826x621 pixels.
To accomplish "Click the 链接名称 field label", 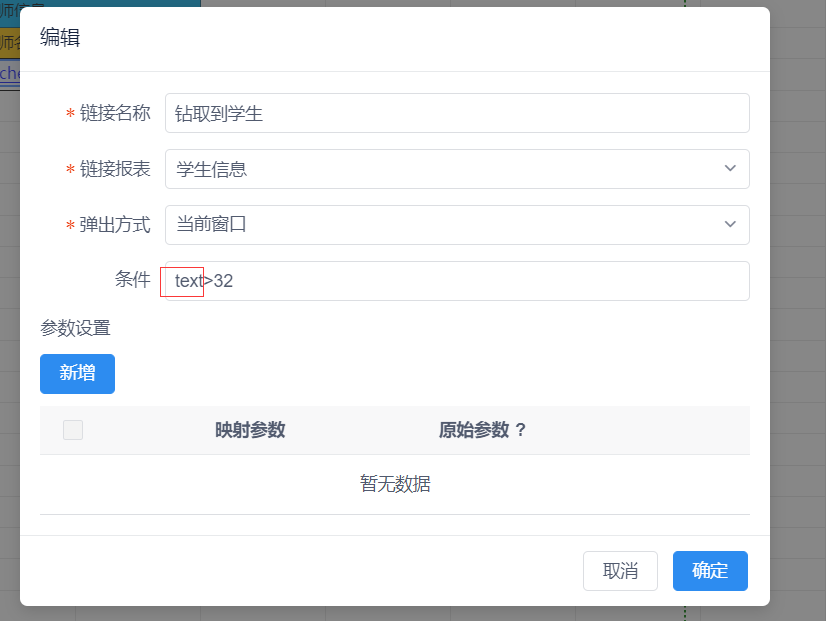I will coord(115,113).
